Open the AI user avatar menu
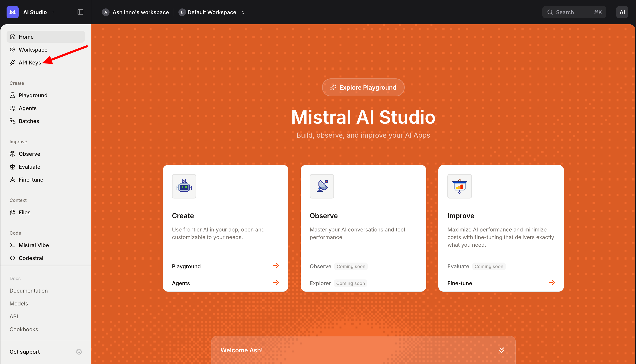 [x=622, y=12]
